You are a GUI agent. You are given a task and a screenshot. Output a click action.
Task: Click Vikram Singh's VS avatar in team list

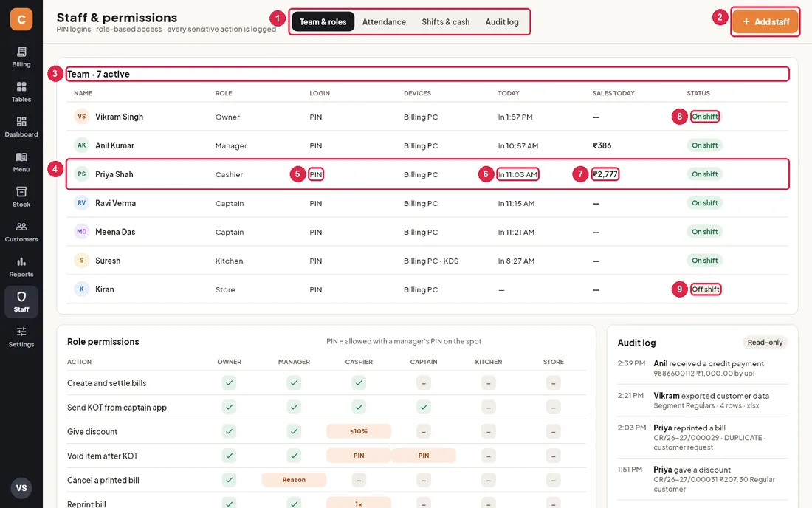coord(82,117)
